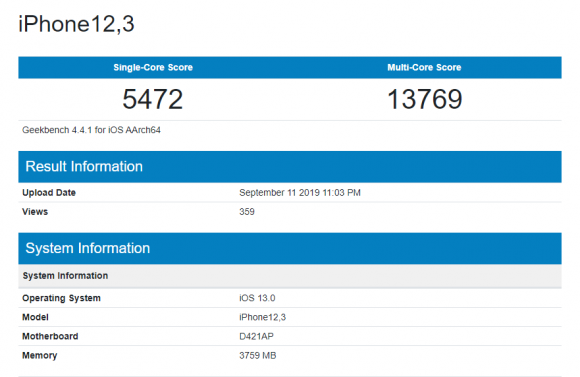This screenshot has height=377, width=580.
Task: Click the date September 11 2019 11:03 PM
Action: click(x=300, y=193)
